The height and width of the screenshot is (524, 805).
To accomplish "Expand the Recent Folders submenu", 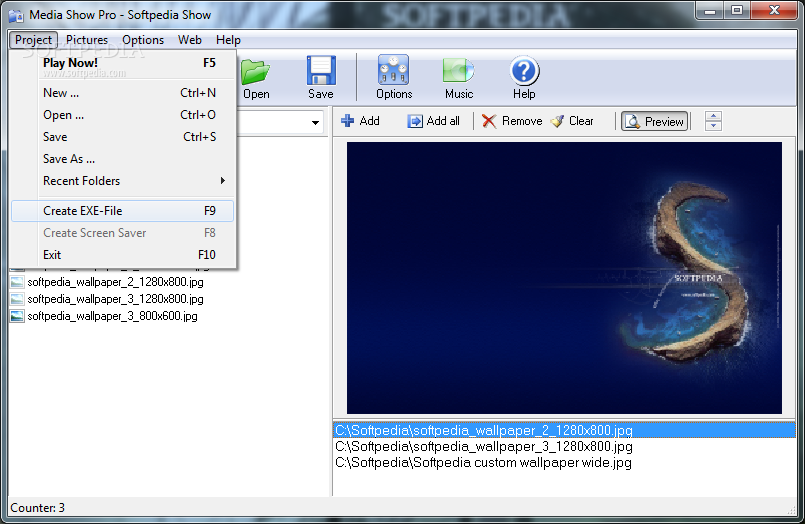I will pyautogui.click(x=122, y=181).
